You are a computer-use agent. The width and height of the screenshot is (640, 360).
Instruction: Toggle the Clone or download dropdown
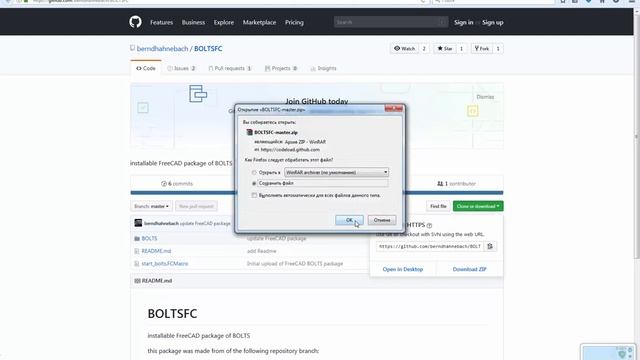[x=478, y=206]
